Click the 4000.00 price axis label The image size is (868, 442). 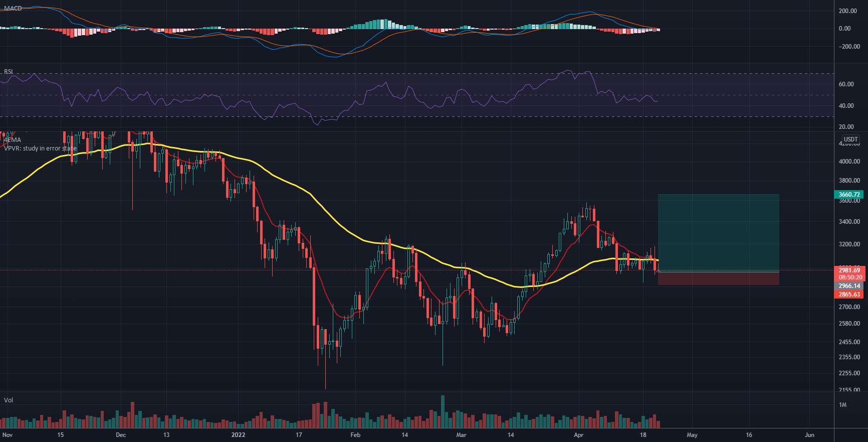pyautogui.click(x=849, y=162)
